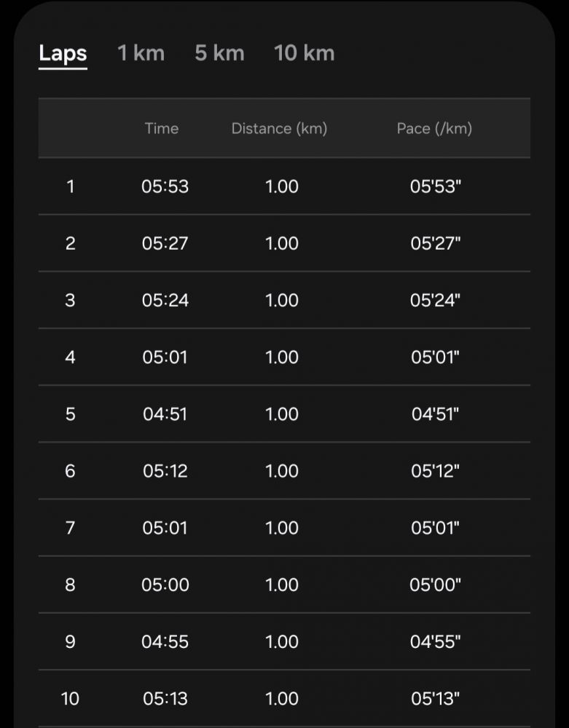Tap lap 1 pace 05'53"
Image resolution: width=569 pixels, height=728 pixels.
pyautogui.click(x=436, y=186)
